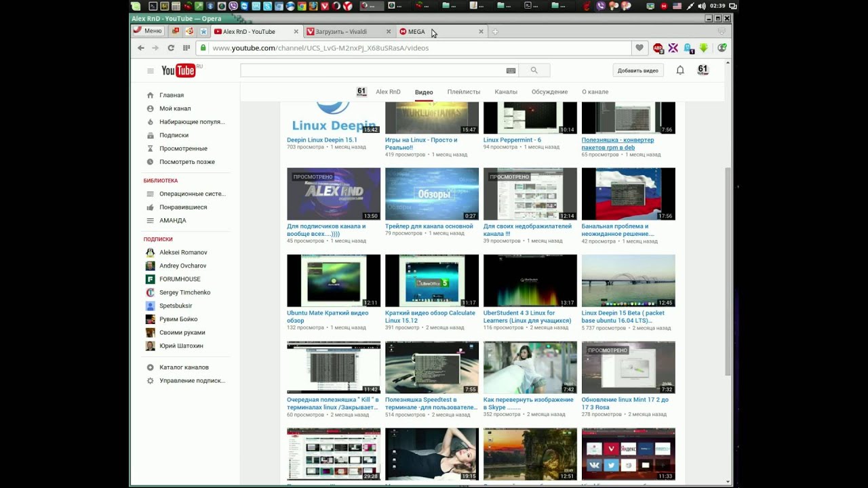Open notifications bell icon
Screen dimensions: 868x488
[x=680, y=70]
